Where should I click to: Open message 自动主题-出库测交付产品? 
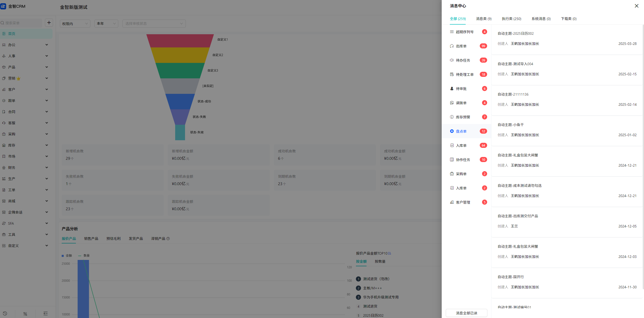[x=567, y=222]
